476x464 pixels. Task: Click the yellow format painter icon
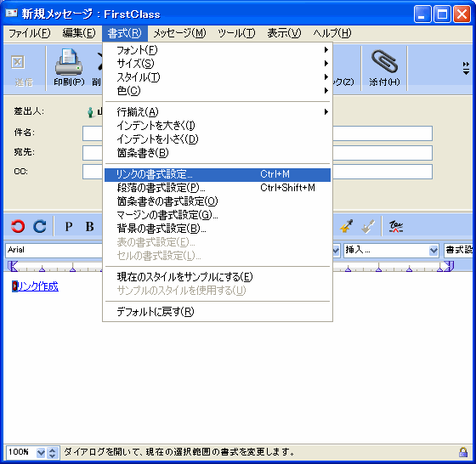346,226
